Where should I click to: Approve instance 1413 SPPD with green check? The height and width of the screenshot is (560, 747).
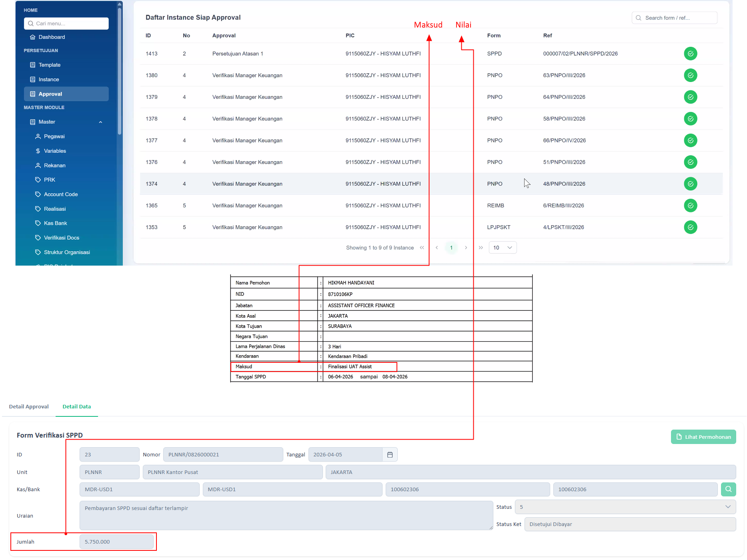coord(690,54)
